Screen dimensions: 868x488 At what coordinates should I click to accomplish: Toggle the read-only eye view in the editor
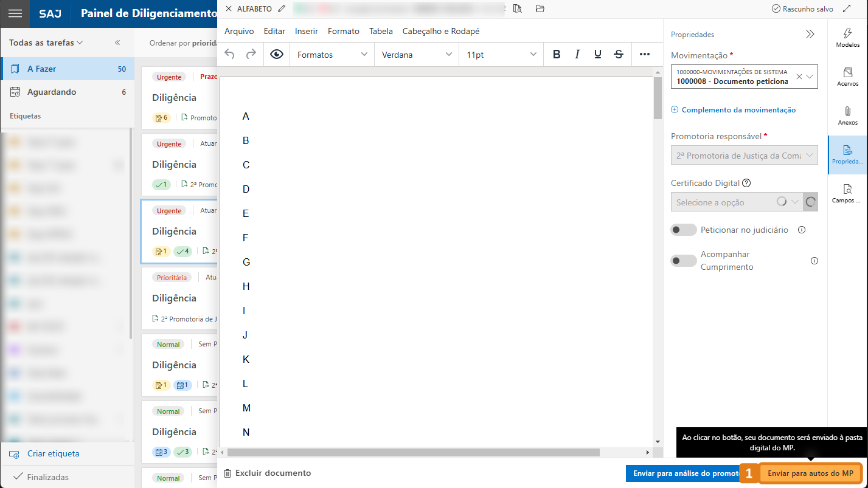[x=277, y=54]
